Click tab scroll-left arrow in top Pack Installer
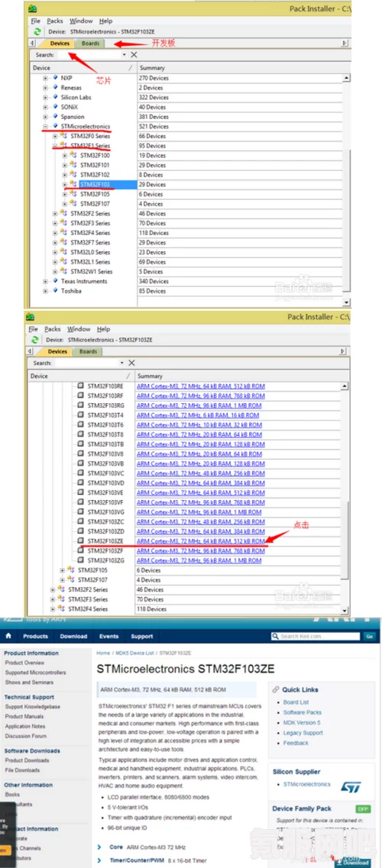Image resolution: width=382 pixels, height=868 pixels. pyautogui.click(x=32, y=44)
